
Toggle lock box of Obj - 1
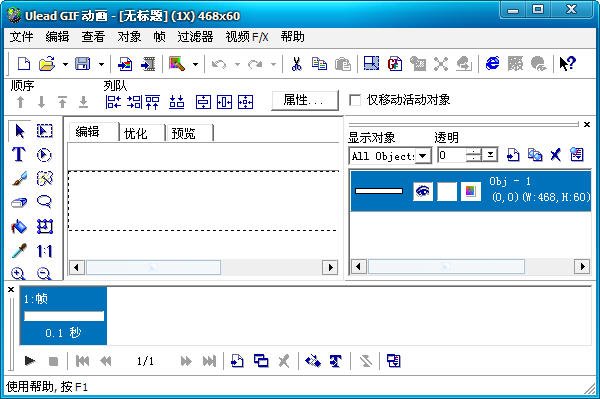coord(447,191)
